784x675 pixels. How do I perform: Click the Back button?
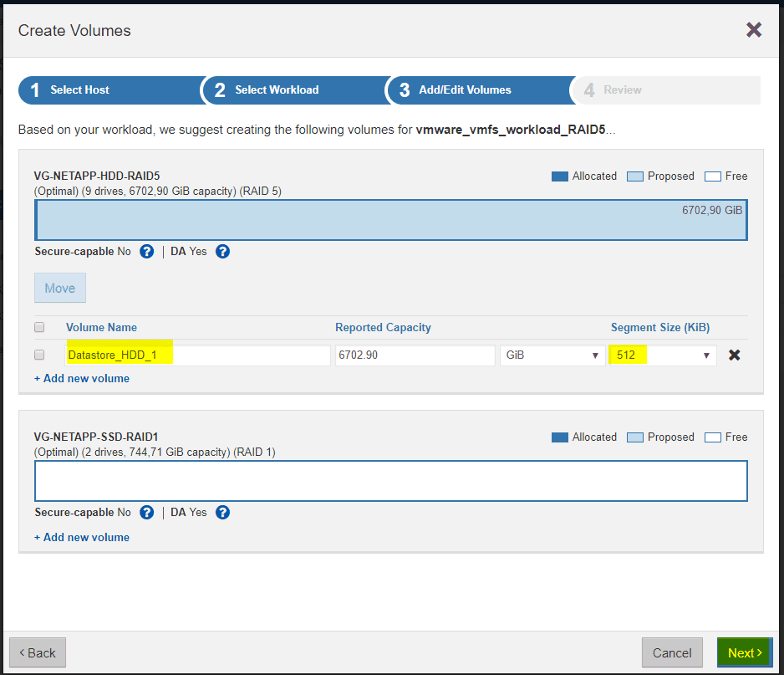37,652
